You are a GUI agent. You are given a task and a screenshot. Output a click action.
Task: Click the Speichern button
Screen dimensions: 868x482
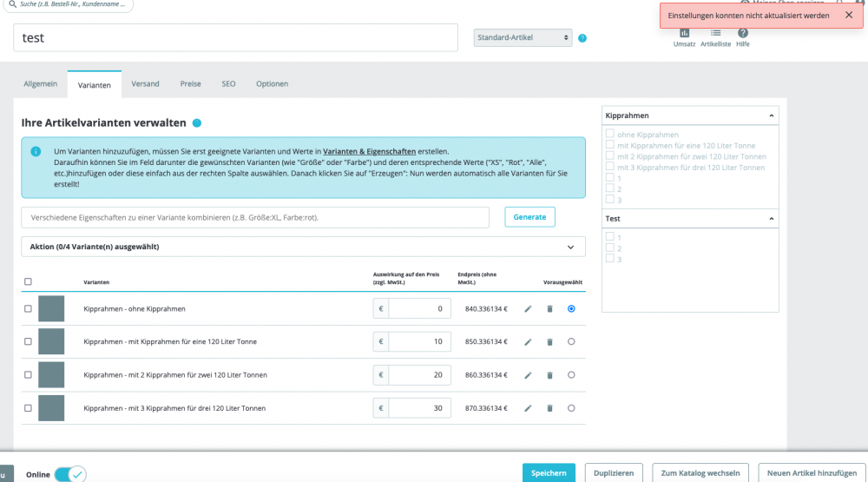pyautogui.click(x=549, y=473)
